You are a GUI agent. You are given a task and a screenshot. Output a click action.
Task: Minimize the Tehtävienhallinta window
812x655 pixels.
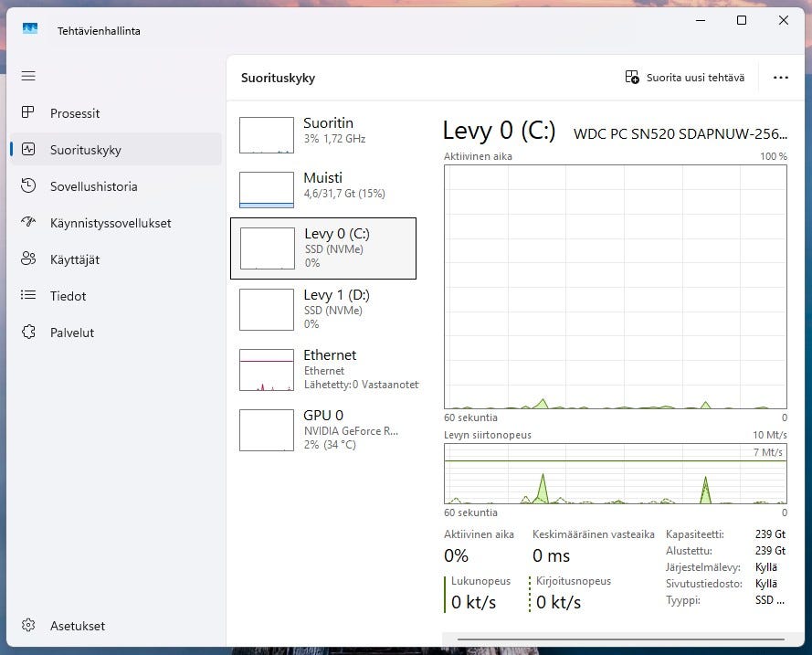point(701,20)
